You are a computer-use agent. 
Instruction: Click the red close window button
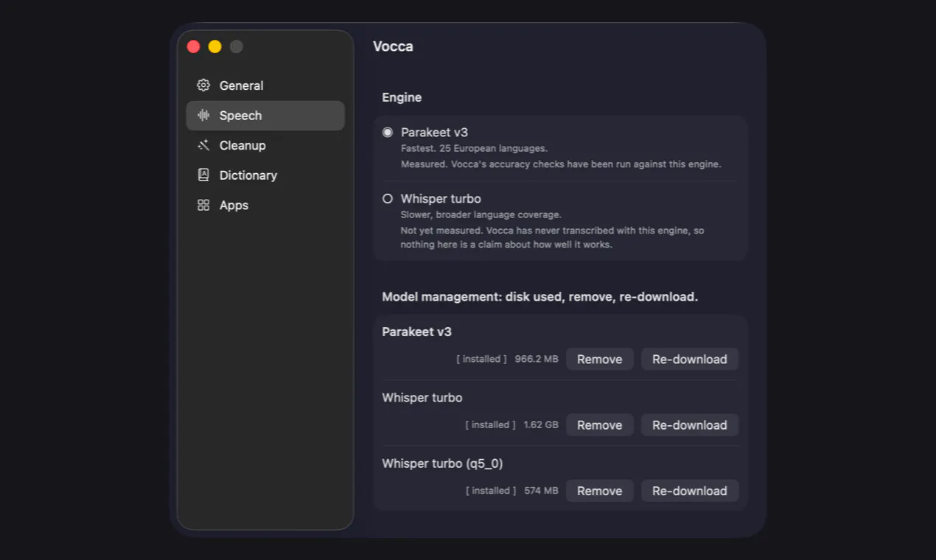click(x=194, y=46)
